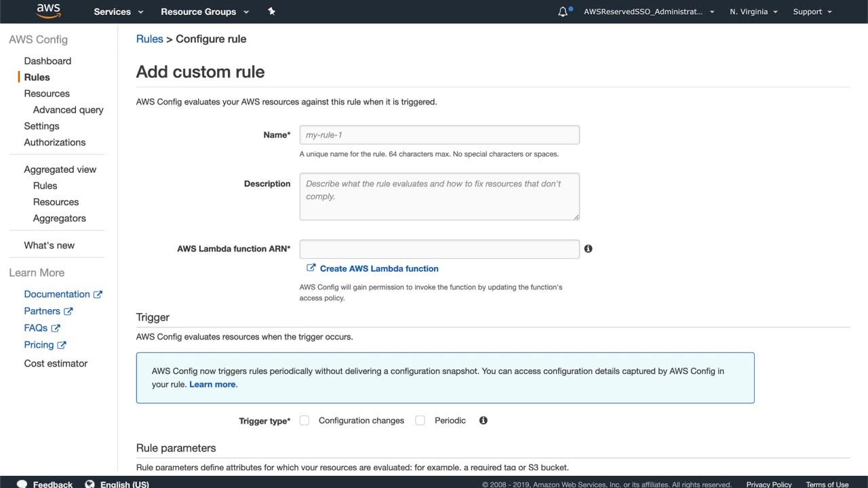Click the Rules breadcrumb link

(x=149, y=39)
